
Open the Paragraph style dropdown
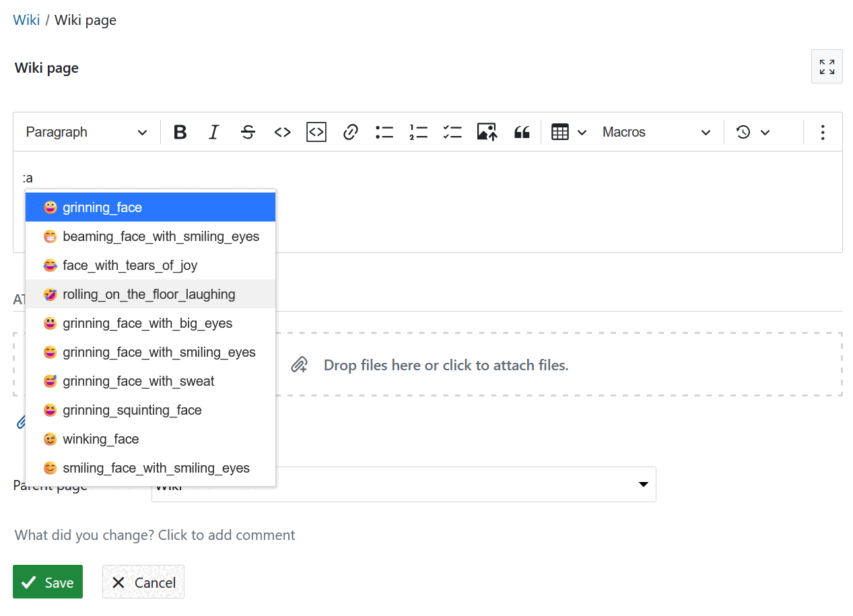[x=84, y=132]
